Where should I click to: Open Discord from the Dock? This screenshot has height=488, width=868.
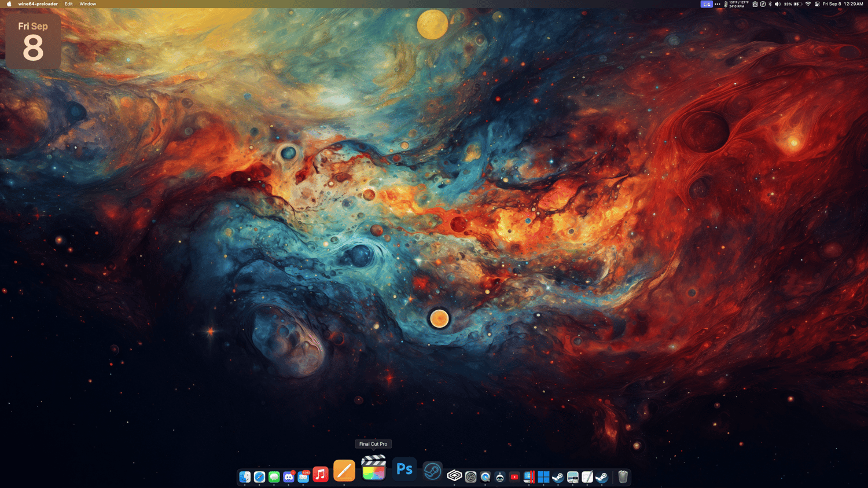[289, 477]
